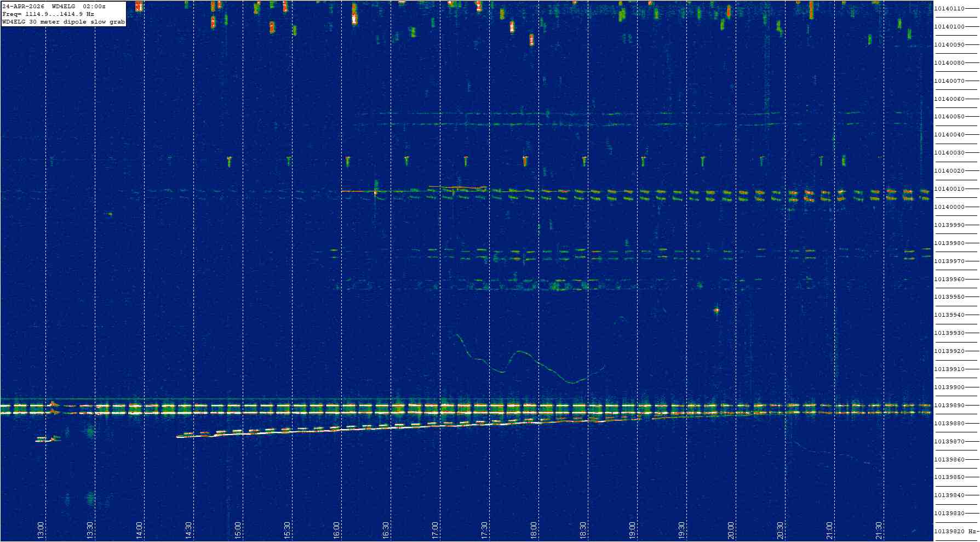
Task: Click the date line in info box
Action: 54,6
